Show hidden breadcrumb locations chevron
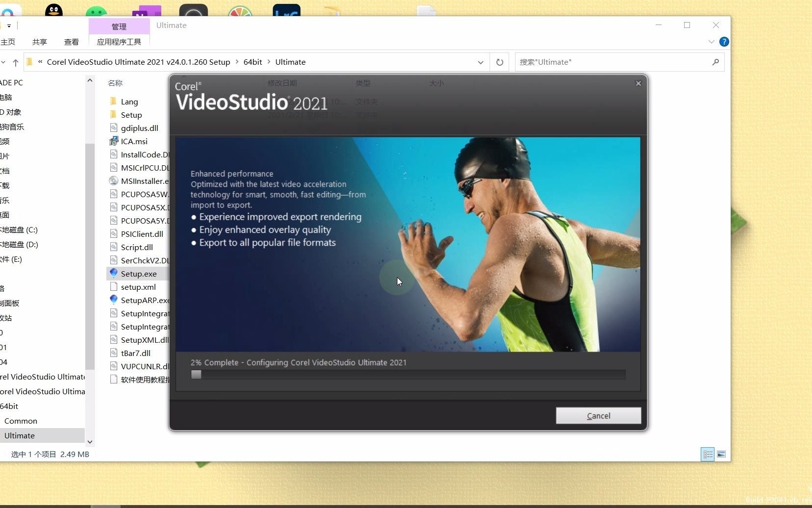The width and height of the screenshot is (812, 508). click(40, 62)
